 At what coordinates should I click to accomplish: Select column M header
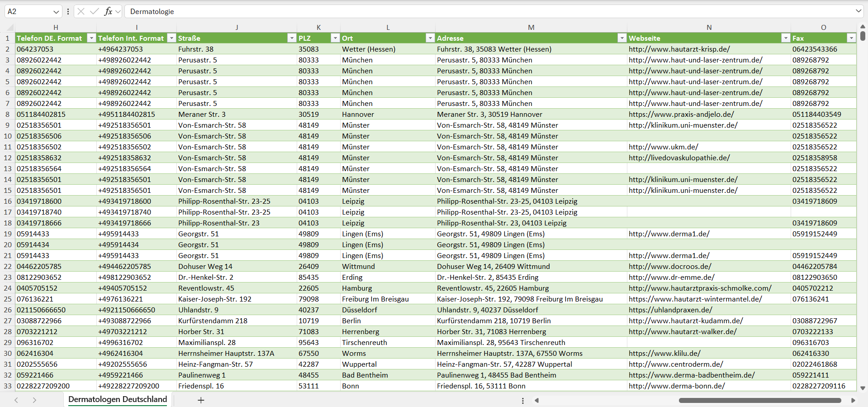[531, 27]
